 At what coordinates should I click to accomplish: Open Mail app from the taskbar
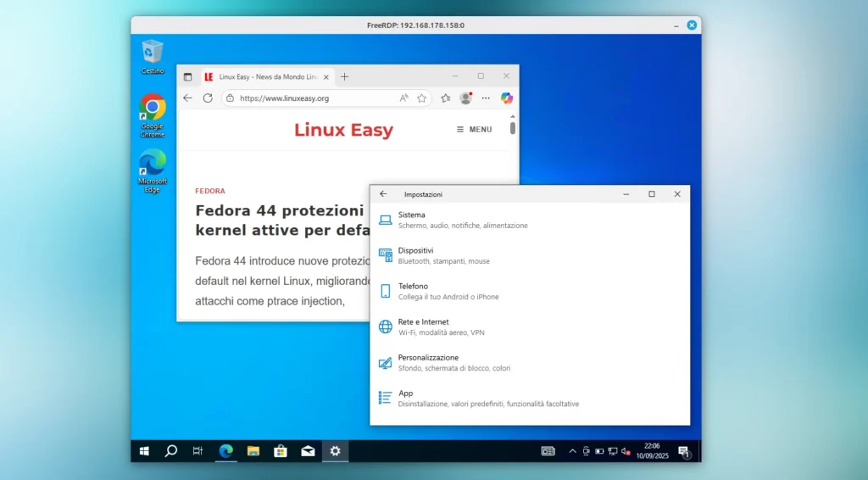pos(308,451)
